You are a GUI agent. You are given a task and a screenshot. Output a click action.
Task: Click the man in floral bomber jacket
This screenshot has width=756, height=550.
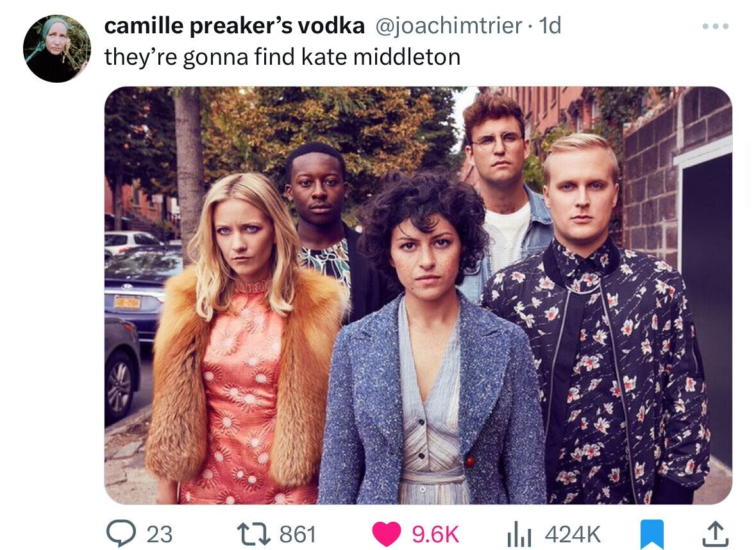tap(598, 323)
